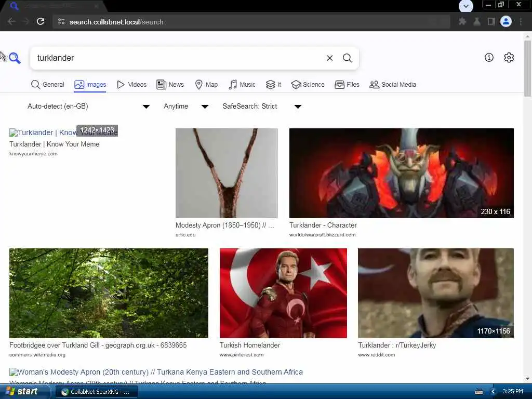This screenshot has width=532, height=399.
Task: Toggle the browser side panel icon
Action: click(x=491, y=22)
